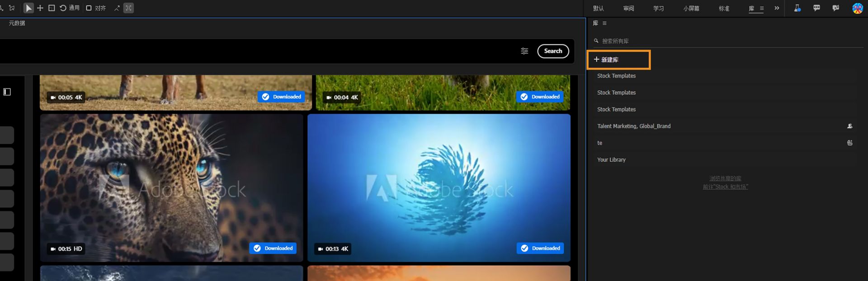Enable the 对齐 snapping checkbox

(x=89, y=8)
